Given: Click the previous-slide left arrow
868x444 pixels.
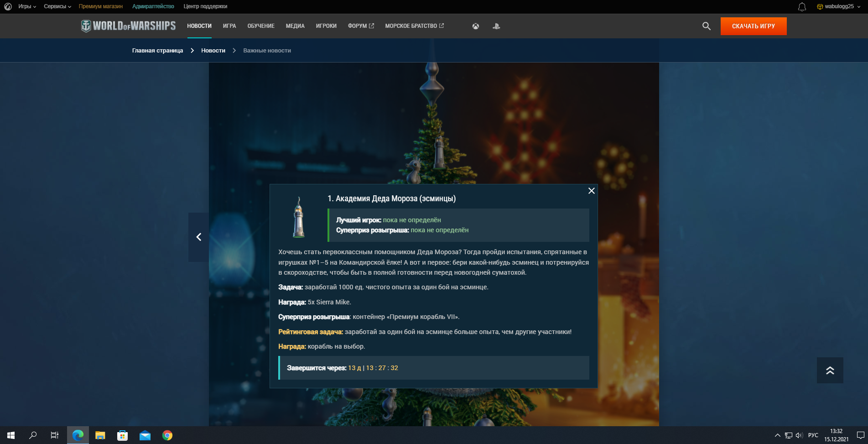Looking at the screenshot, I should coord(198,237).
